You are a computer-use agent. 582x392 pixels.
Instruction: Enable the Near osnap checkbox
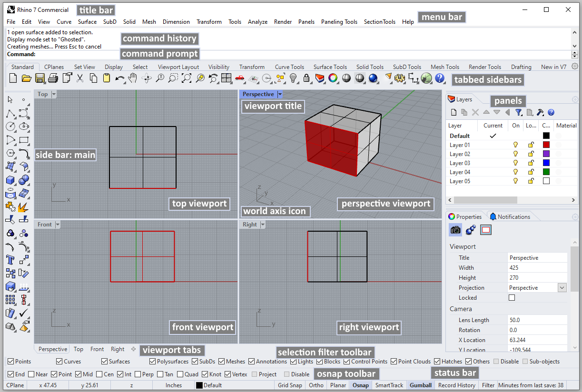pos(31,374)
